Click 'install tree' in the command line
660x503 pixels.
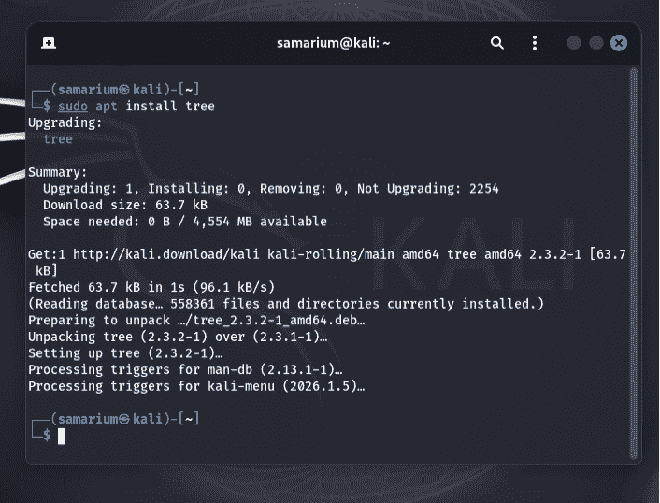tap(170, 106)
